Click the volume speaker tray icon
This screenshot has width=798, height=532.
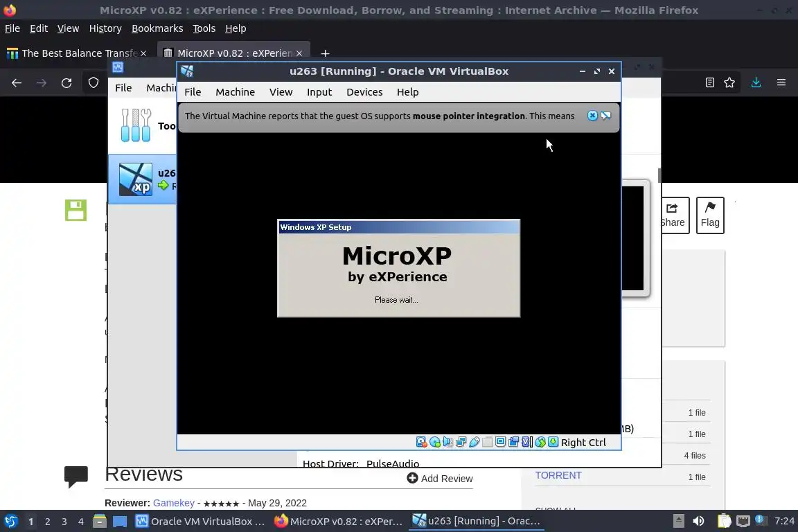point(698,521)
